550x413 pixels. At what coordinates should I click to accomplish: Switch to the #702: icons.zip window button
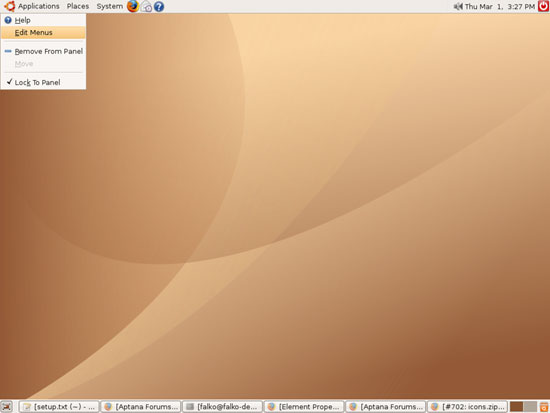[x=468, y=407]
